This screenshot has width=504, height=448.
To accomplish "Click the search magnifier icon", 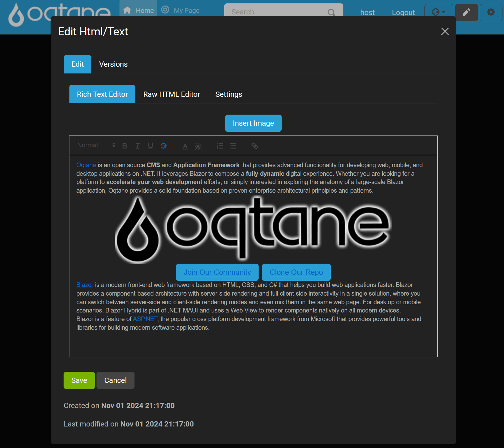I will (331, 12).
